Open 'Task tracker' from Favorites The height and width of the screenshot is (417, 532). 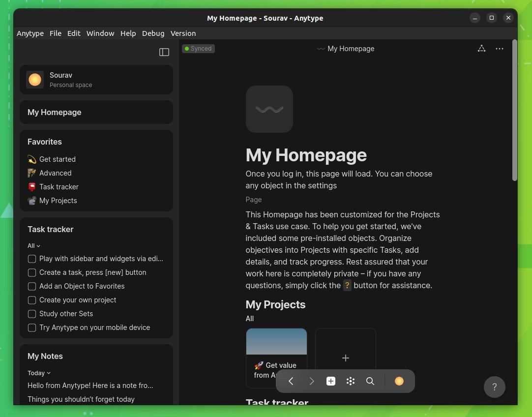pos(59,187)
